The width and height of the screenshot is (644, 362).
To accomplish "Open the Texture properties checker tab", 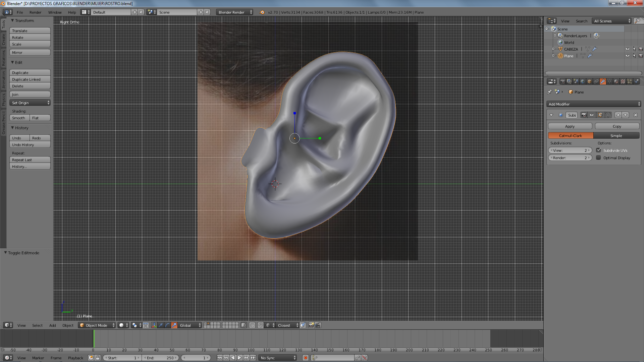I will tap(623, 81).
